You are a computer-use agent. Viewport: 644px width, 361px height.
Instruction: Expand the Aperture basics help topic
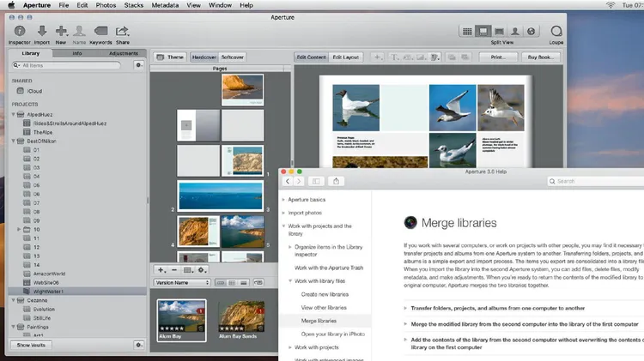point(283,200)
